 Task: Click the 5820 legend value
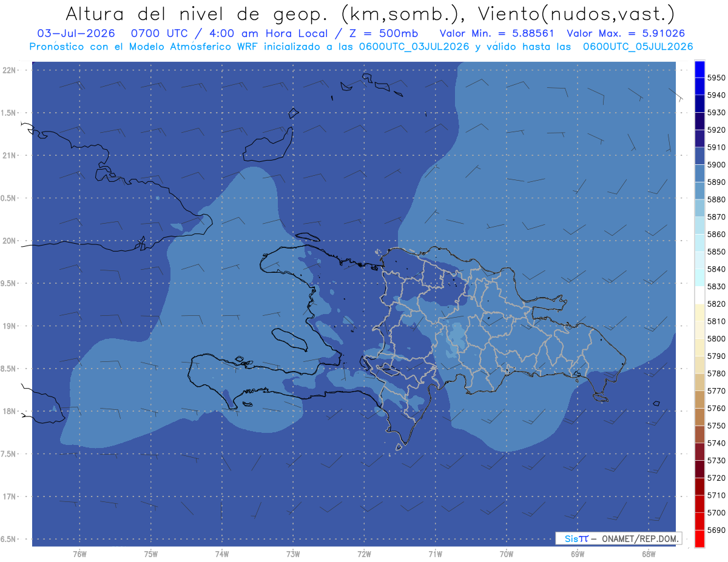(716, 304)
